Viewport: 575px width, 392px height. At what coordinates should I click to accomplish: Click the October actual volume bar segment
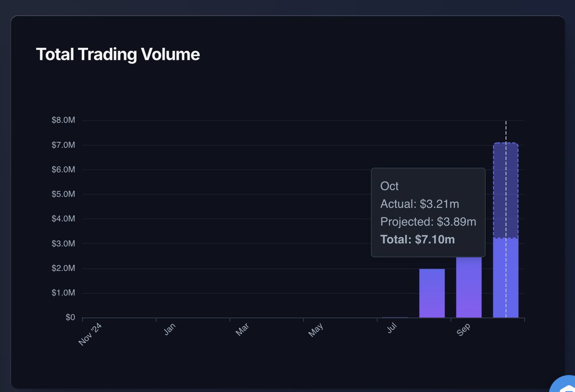point(506,278)
